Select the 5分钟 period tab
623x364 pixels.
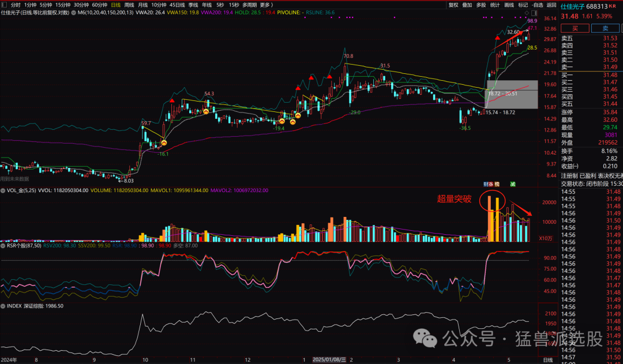point(46,5)
